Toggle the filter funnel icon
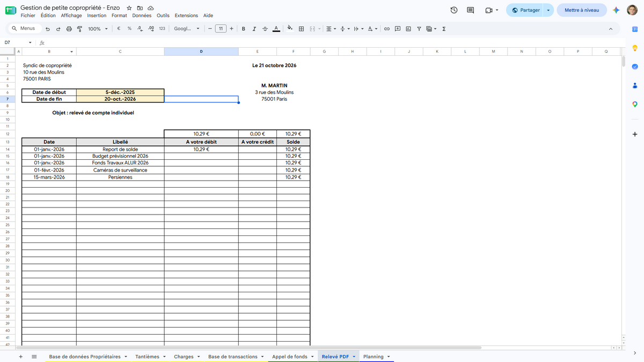 (x=419, y=28)
